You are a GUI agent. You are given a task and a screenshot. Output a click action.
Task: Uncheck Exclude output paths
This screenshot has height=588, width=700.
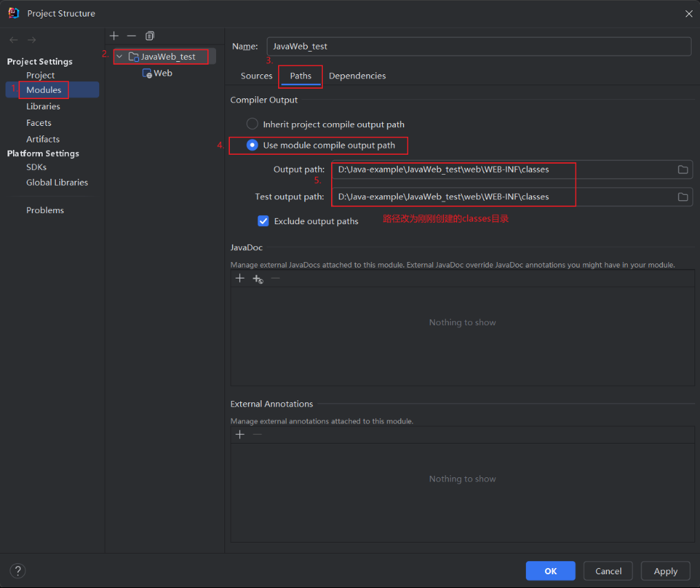[263, 221]
